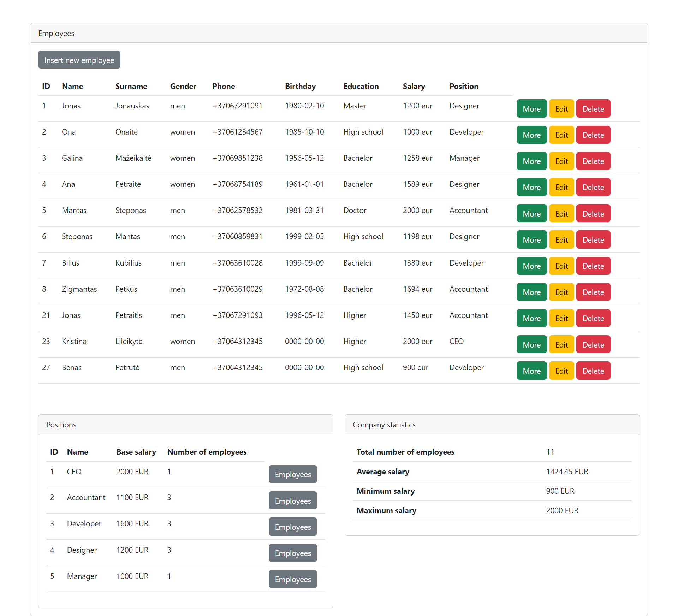Delete the Galina Mažeikaitė entry
The image size is (678, 616).
click(x=593, y=161)
